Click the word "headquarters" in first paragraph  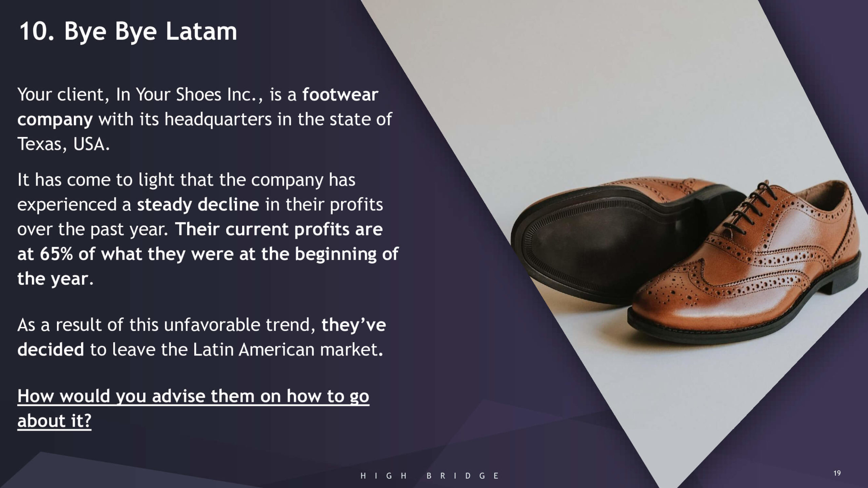point(218,119)
